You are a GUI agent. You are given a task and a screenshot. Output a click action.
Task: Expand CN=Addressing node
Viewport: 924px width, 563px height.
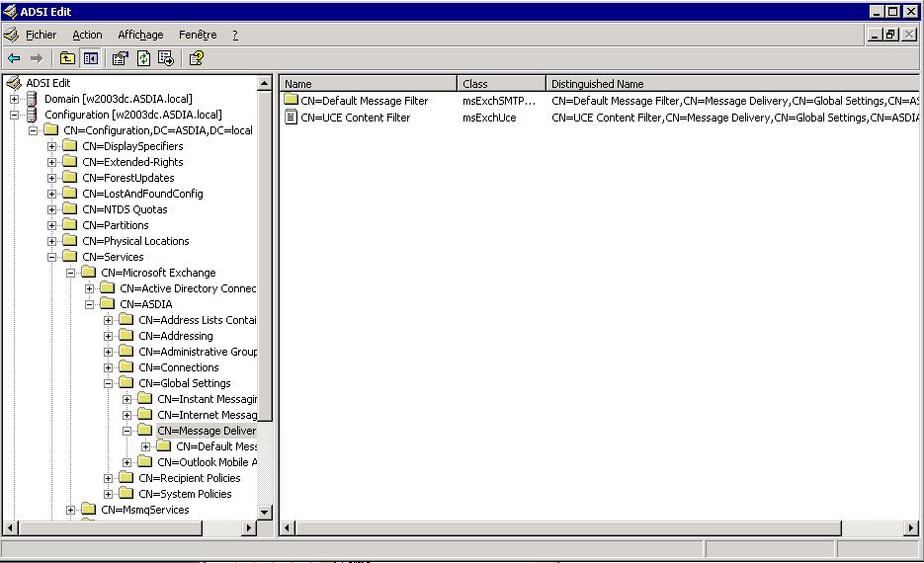tap(109, 336)
